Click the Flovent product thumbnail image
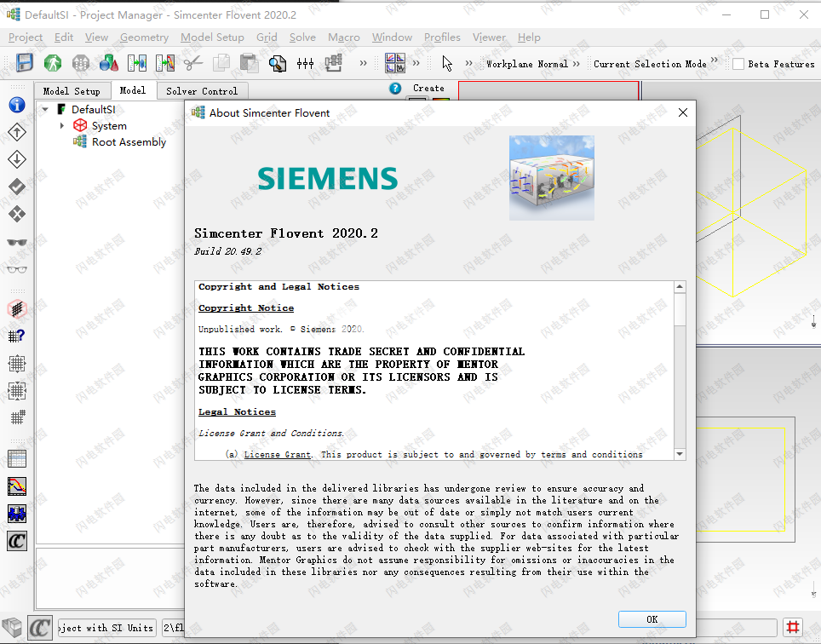This screenshot has width=821, height=644. click(x=552, y=178)
